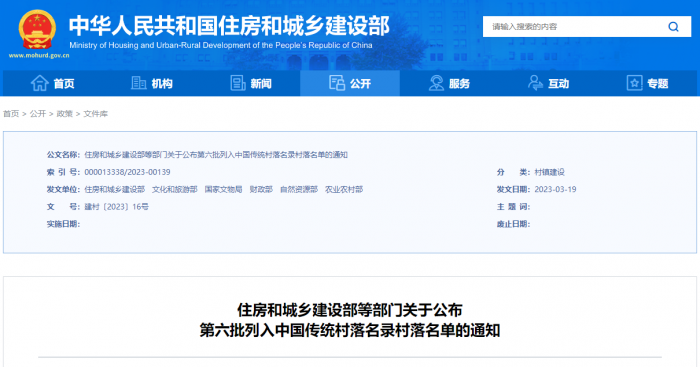
Task: Click the 服务 person icon
Action: pyautogui.click(x=436, y=83)
